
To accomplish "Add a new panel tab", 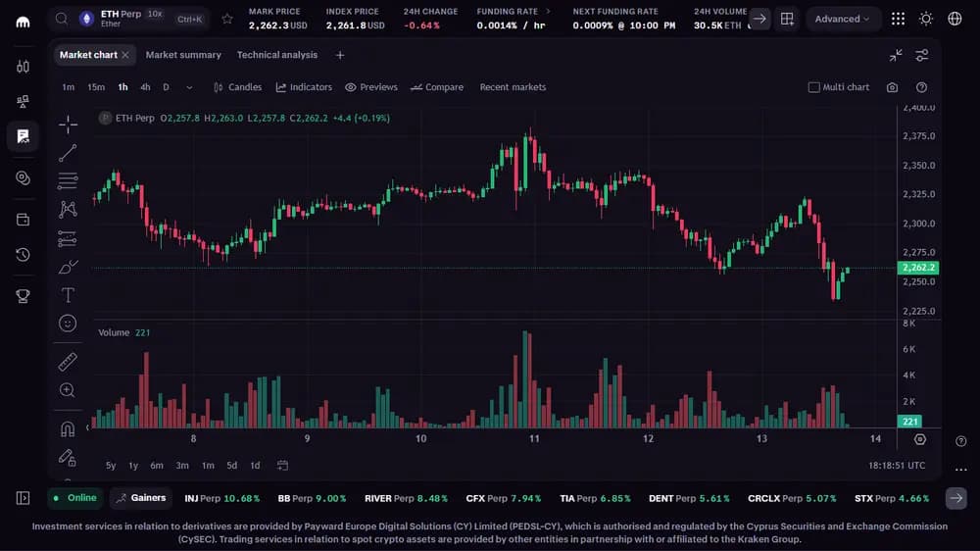I will coord(340,55).
